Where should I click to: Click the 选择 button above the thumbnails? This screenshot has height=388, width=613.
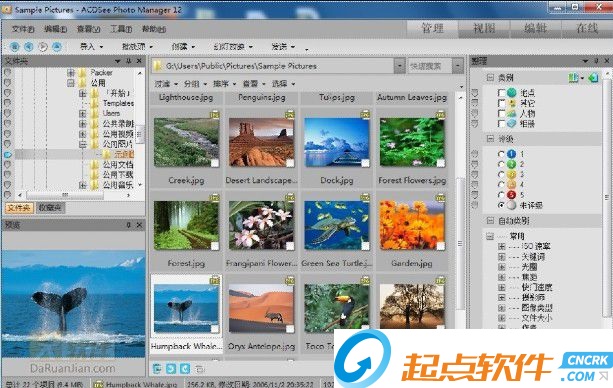tap(283, 84)
